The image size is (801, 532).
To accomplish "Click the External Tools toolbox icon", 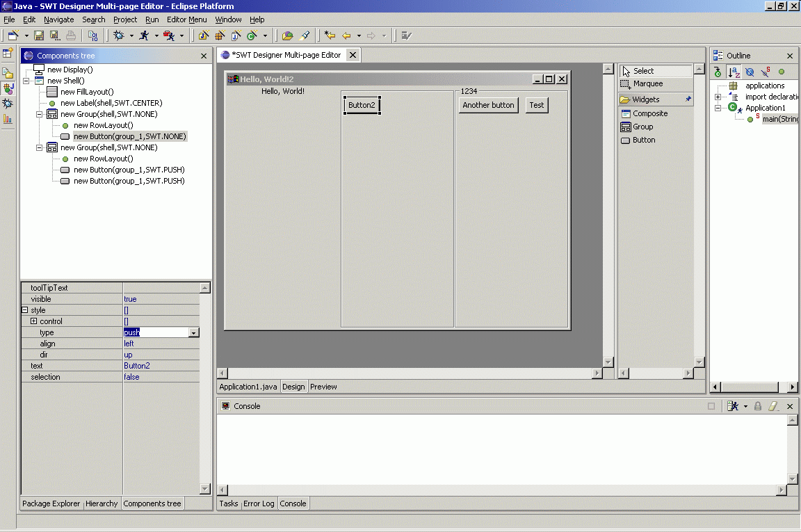I will tap(169, 35).
